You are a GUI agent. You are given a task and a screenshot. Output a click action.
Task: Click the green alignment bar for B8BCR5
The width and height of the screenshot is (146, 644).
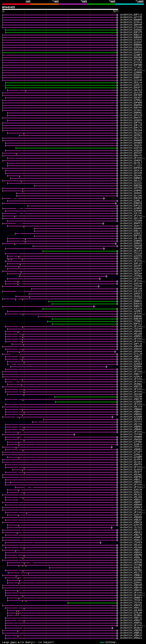[85, 319]
